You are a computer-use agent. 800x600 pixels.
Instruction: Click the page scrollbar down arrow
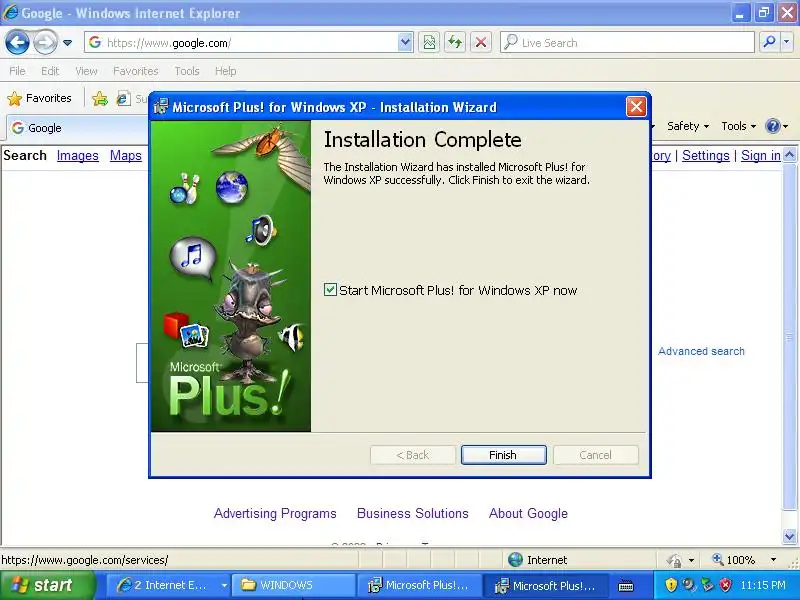[x=789, y=536]
